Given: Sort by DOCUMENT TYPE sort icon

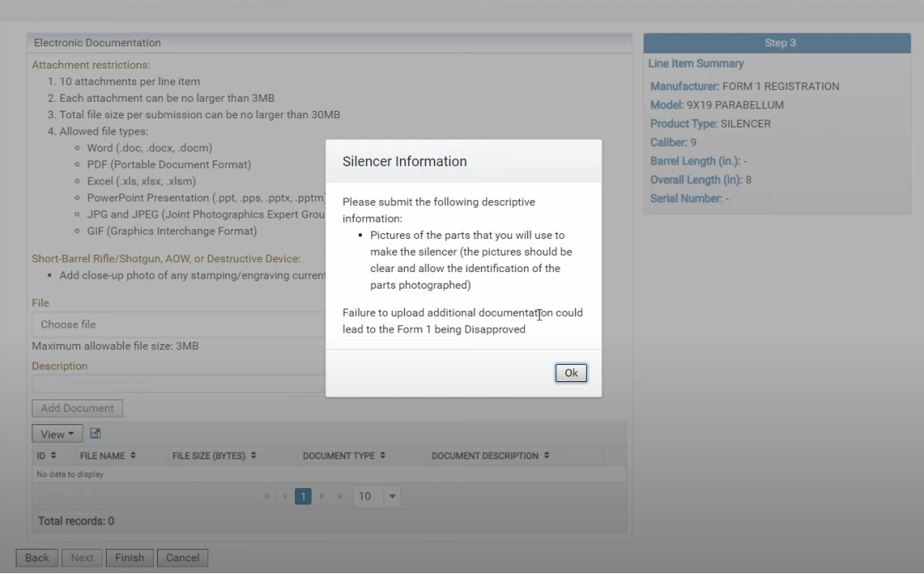Looking at the screenshot, I should coord(383,456).
